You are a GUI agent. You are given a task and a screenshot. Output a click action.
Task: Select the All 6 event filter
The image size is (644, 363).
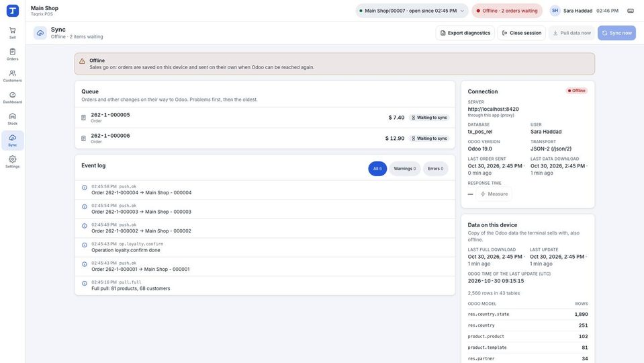[x=377, y=169]
